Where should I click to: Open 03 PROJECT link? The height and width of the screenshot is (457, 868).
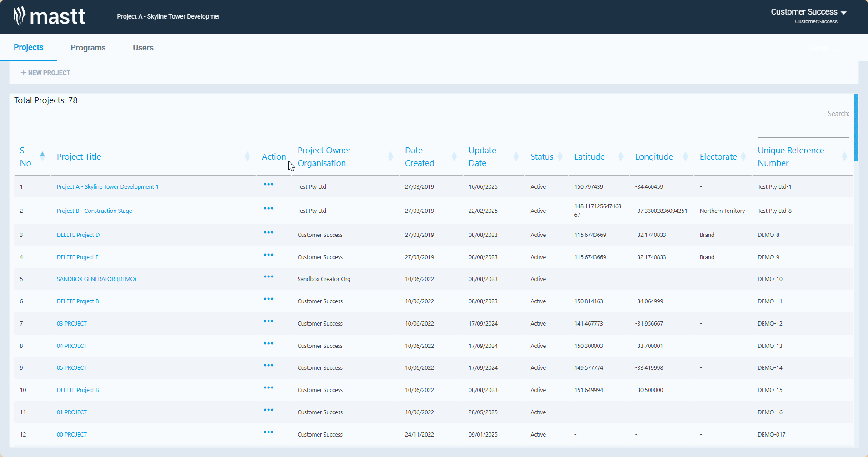[72, 324]
